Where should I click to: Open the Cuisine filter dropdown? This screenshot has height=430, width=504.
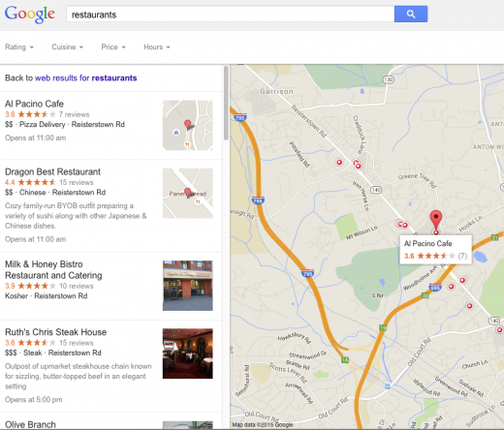[x=68, y=47]
